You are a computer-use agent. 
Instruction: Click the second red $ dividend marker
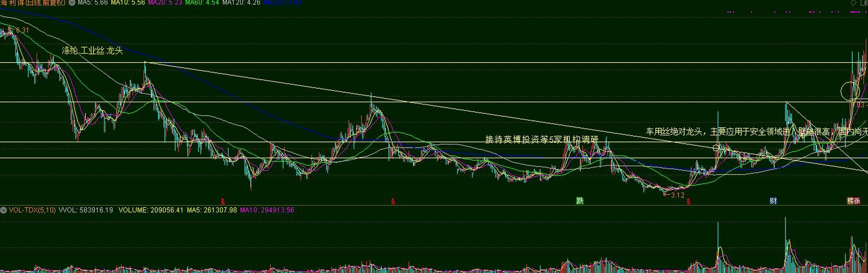point(393,202)
